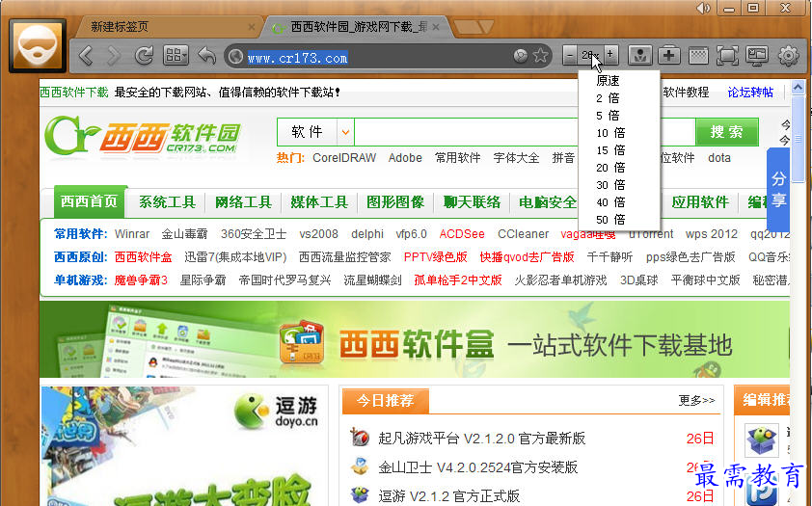Open the speed multiplier dropdown value
The width and height of the screenshot is (812, 506).
tap(590, 55)
